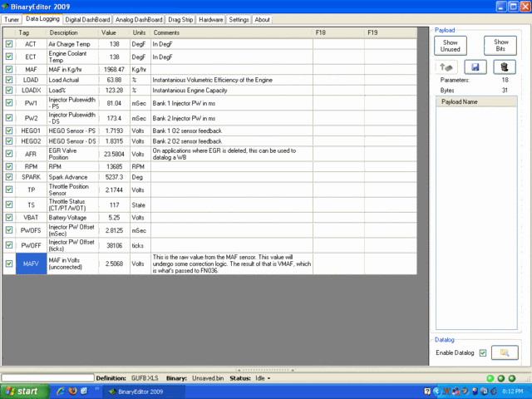Click the LOADX value 123.28
Viewport: 532px width, 399px height.
(114, 91)
